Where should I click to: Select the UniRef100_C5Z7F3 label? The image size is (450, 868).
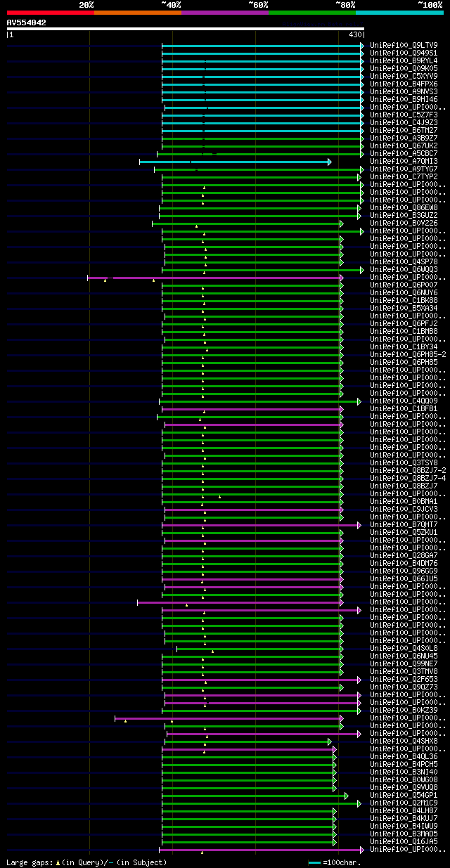[x=404, y=115]
